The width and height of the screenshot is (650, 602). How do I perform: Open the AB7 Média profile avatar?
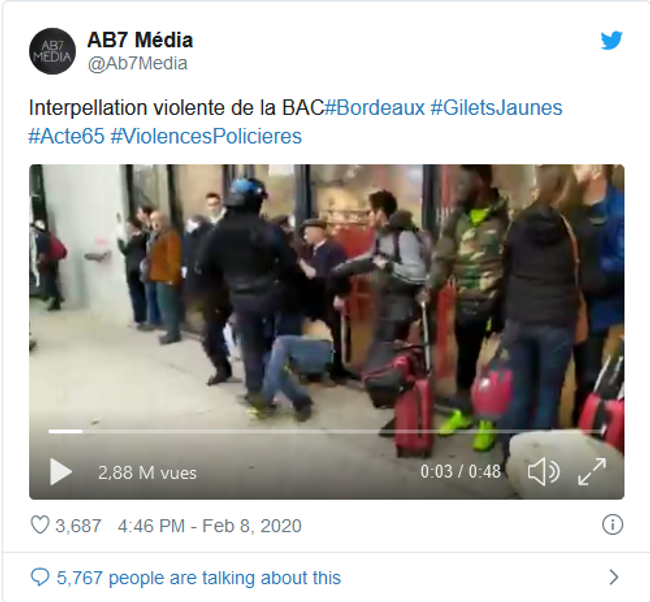pos(52,51)
